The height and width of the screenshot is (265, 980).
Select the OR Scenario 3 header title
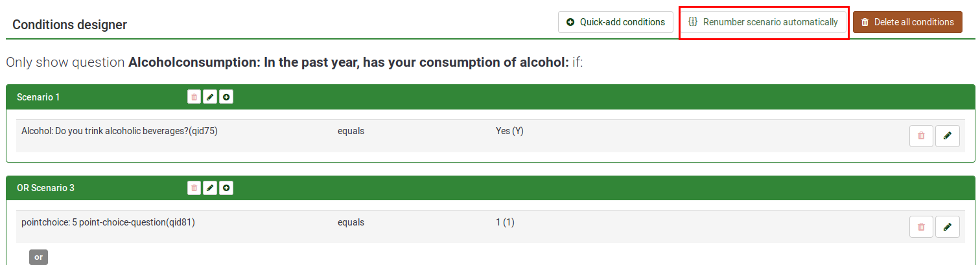point(45,188)
